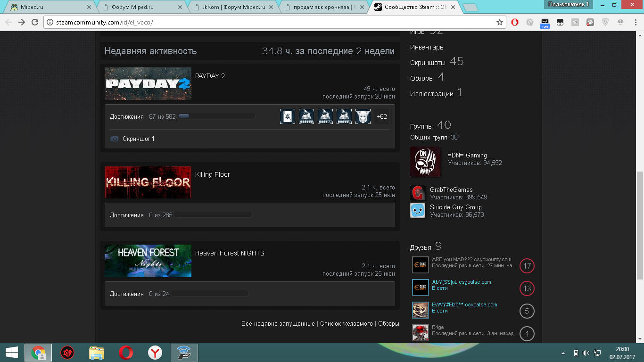Click the camera icon beside Скриншот 1
Screen dimensions: 644x362
pyautogui.click(x=114, y=139)
